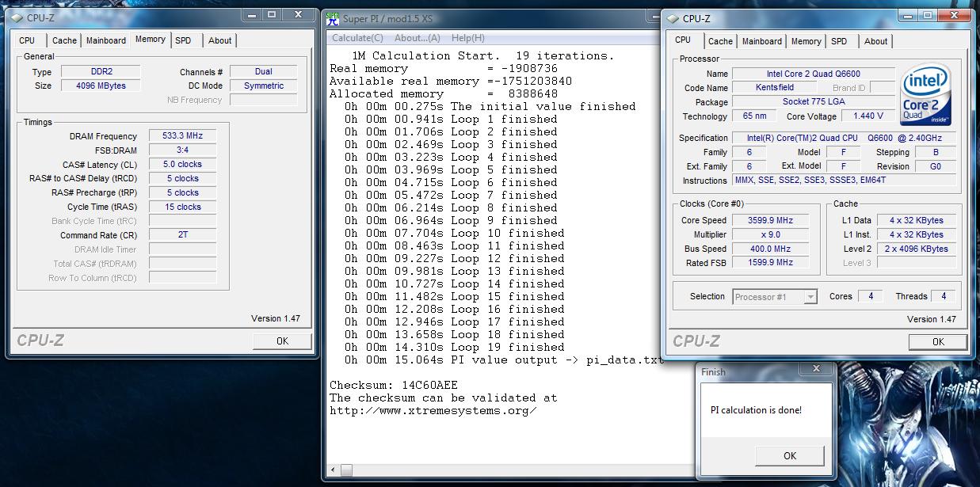Open the About tab in right CPU-Z window

(876, 41)
